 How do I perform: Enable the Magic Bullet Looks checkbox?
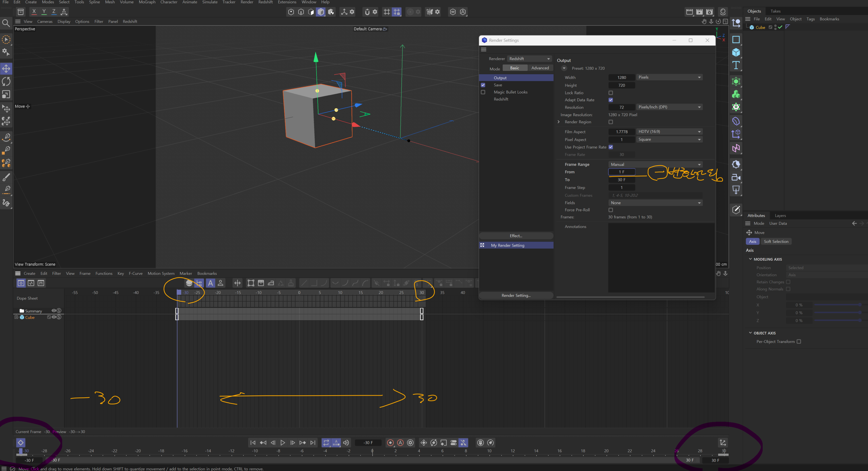coord(483,92)
